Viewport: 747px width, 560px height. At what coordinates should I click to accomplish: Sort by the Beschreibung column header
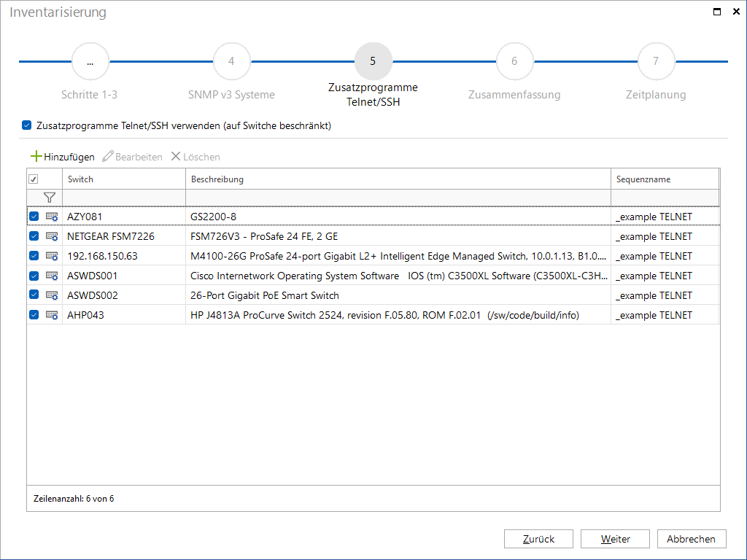pos(398,179)
